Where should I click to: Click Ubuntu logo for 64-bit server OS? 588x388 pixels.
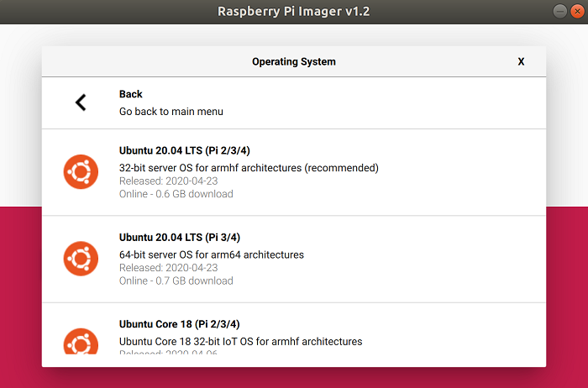coord(81,259)
